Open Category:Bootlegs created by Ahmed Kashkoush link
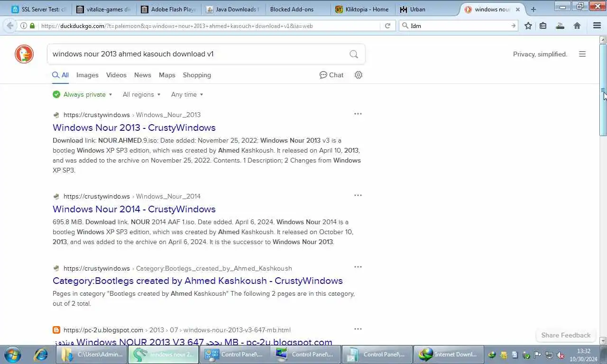 coord(198,281)
